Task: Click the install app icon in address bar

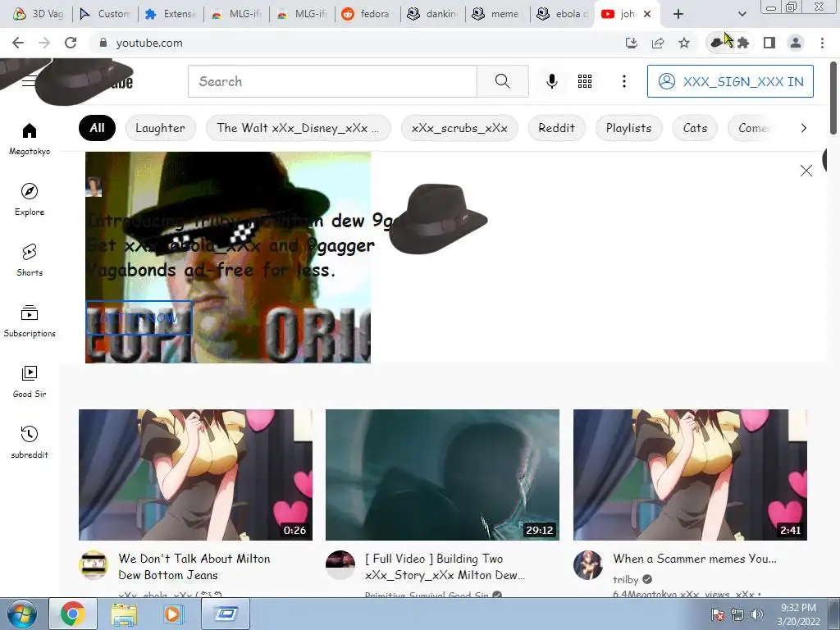Action: pyautogui.click(x=632, y=43)
